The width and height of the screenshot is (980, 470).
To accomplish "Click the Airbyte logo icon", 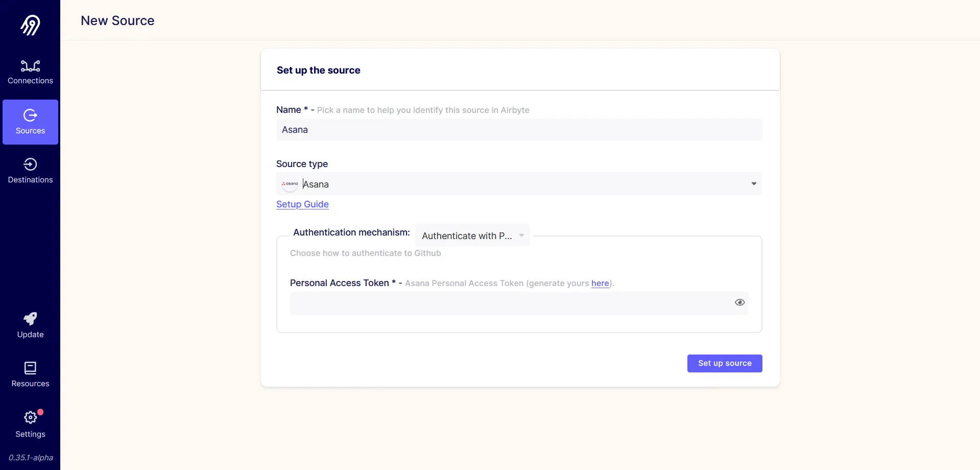I will click(x=30, y=25).
